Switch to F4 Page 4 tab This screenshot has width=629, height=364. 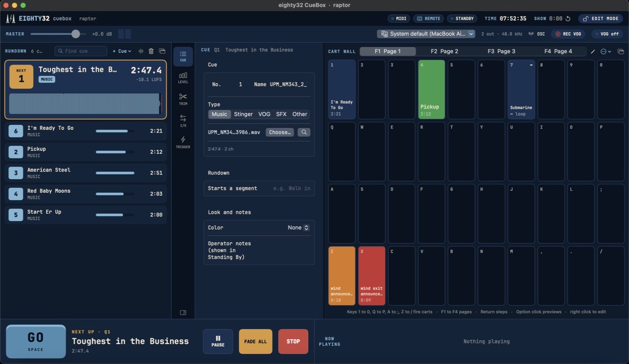tap(558, 51)
